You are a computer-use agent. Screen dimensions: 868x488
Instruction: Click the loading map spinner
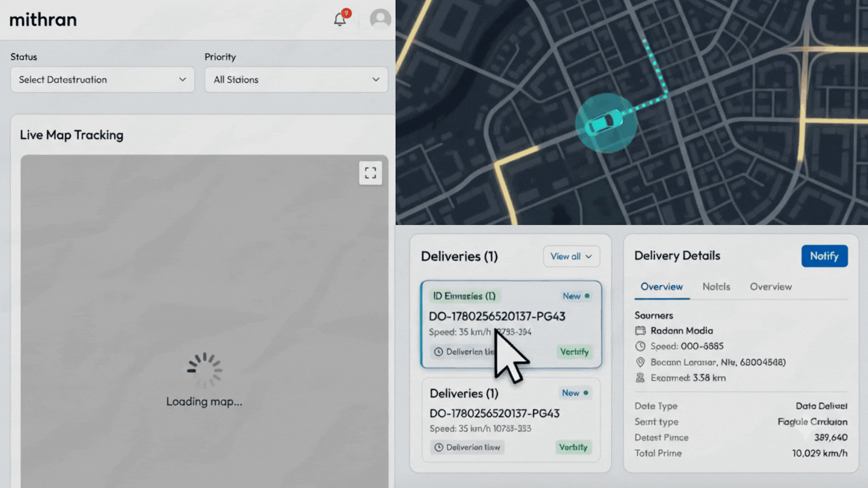point(205,370)
